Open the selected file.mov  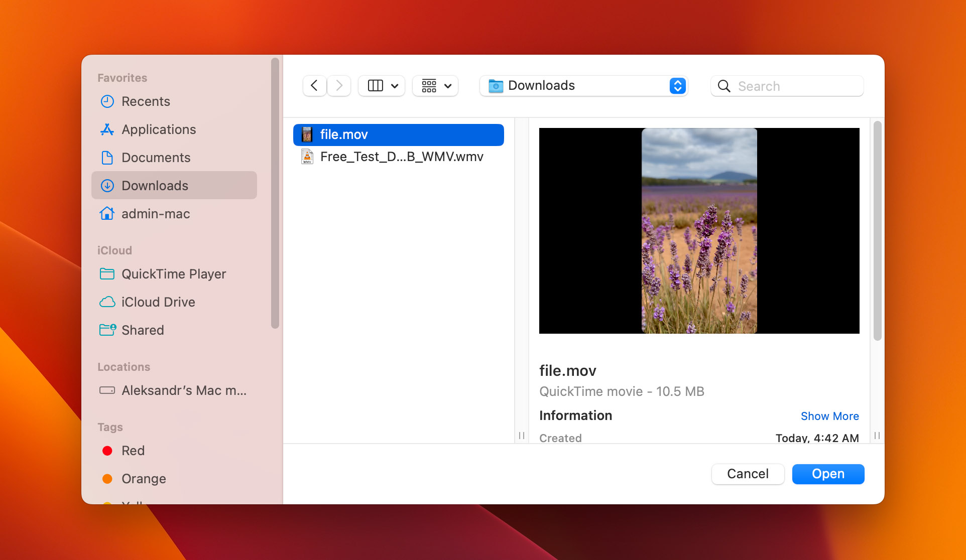click(828, 474)
